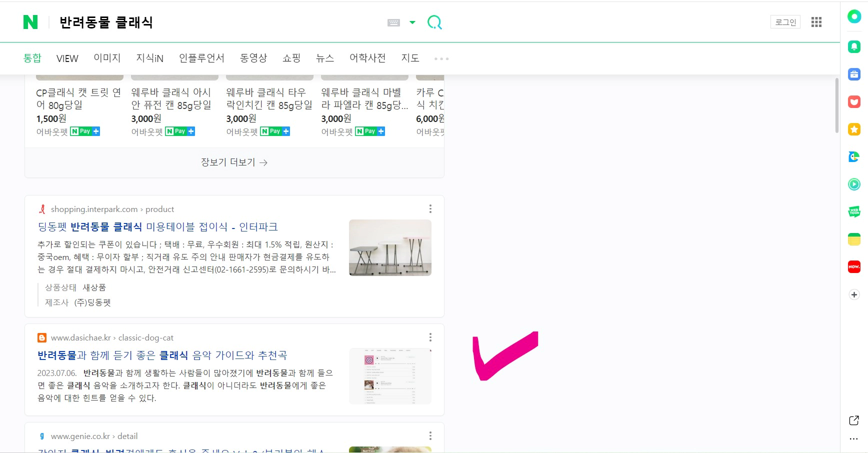Screen dimensions: 868x453
Task: Click the page vertical scrollbar thumb
Action: click(x=837, y=105)
